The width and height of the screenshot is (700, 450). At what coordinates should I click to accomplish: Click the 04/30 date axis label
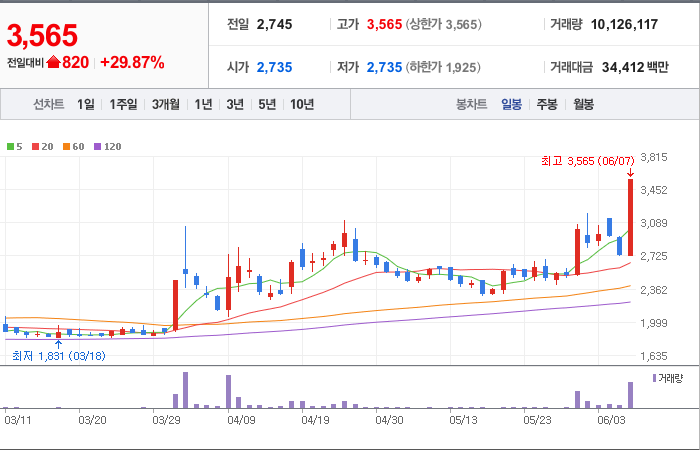pyautogui.click(x=389, y=420)
